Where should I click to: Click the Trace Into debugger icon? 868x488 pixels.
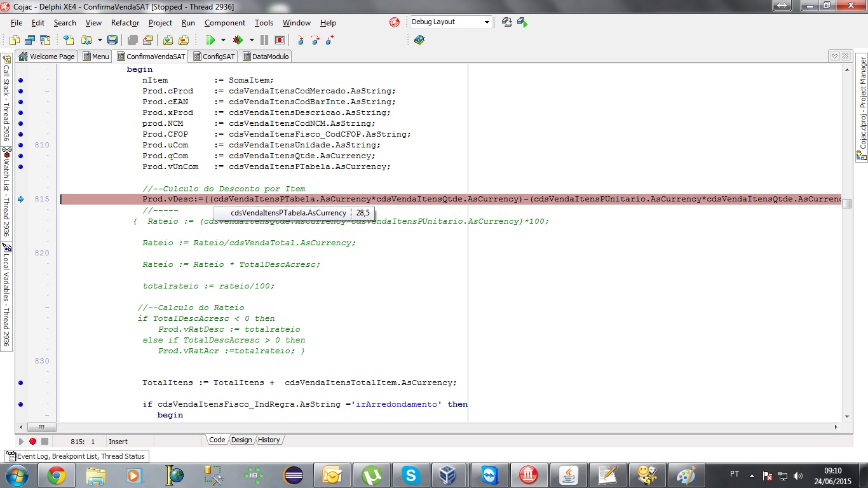point(300,39)
